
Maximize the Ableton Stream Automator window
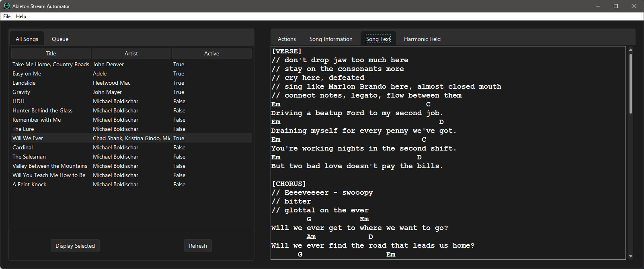pyautogui.click(x=616, y=6)
